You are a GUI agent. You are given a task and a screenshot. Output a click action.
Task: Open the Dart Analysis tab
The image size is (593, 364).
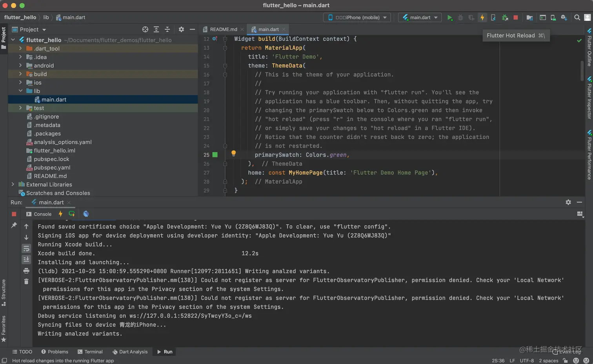click(x=130, y=352)
